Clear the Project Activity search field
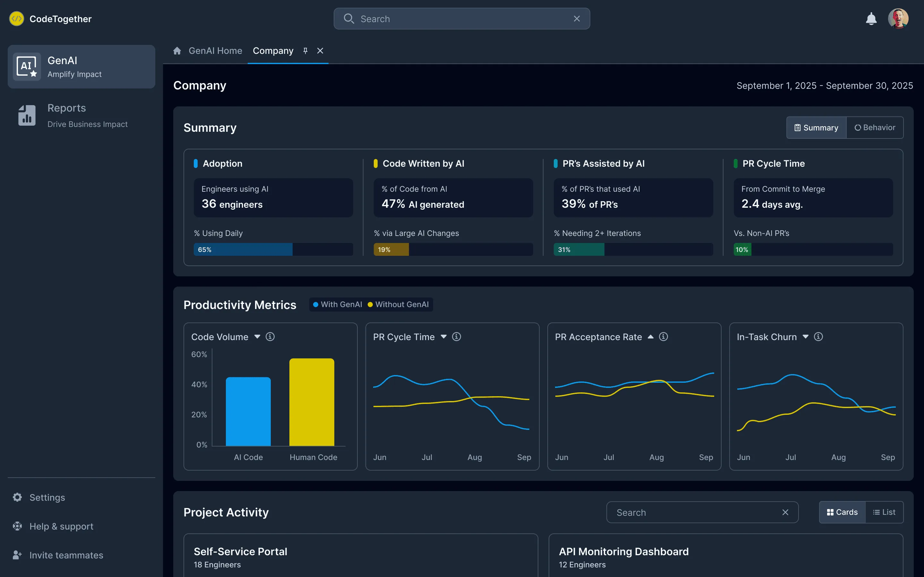 pyautogui.click(x=785, y=512)
